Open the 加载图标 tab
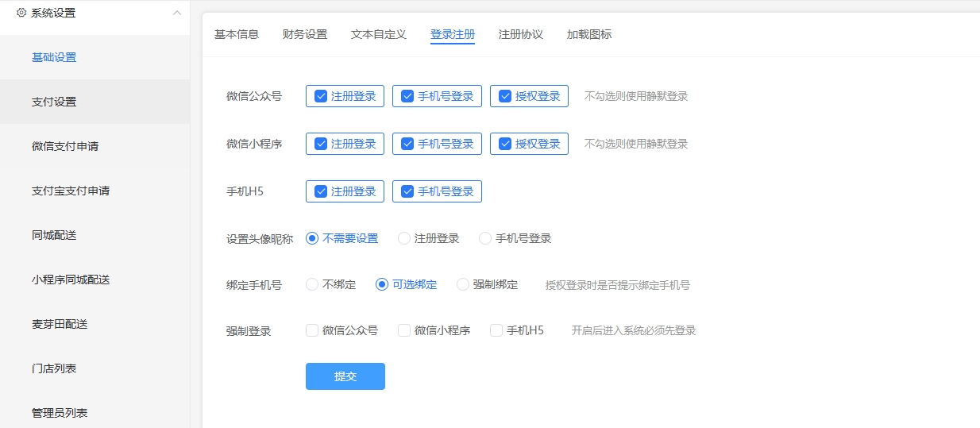This screenshot has width=980, height=428. point(589,34)
